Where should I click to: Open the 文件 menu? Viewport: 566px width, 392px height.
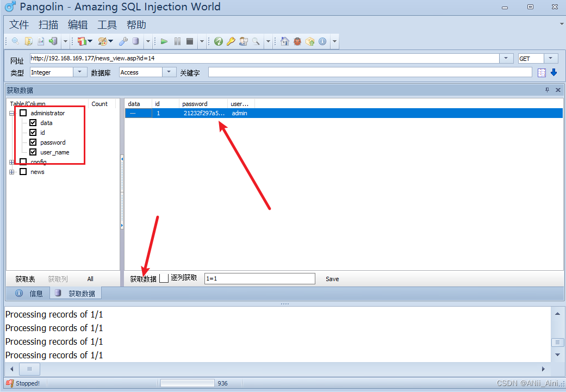point(19,24)
